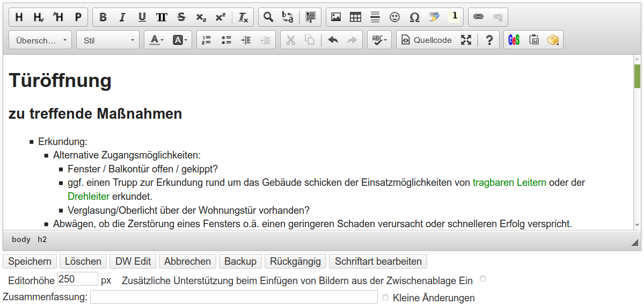This screenshot has width=644, height=304.
Task: Click the Speichern button
Action: [30, 262]
